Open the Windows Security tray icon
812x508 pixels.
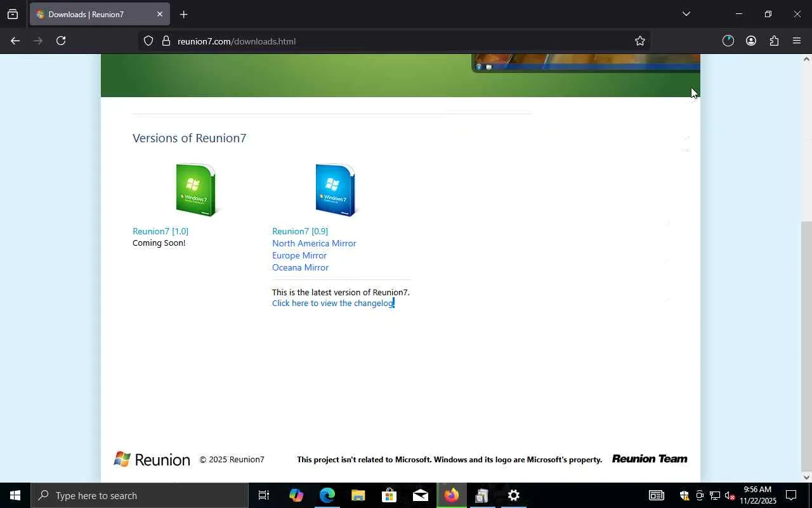point(684,495)
